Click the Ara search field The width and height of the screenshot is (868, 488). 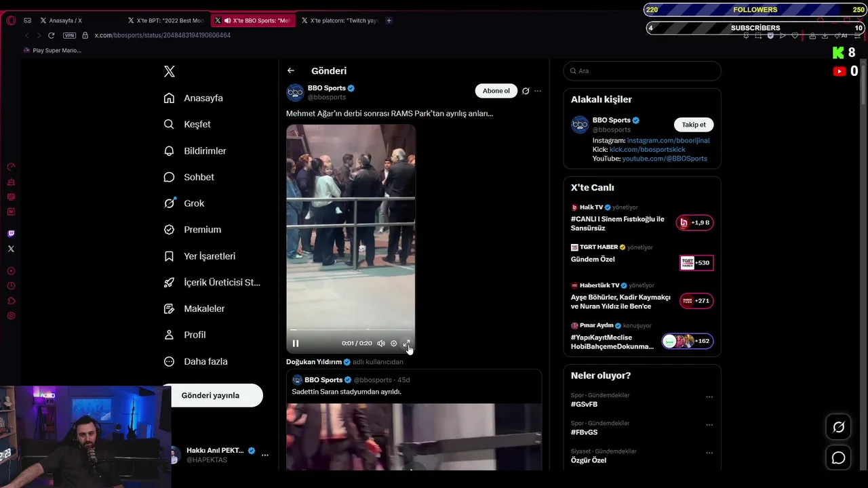tap(642, 70)
